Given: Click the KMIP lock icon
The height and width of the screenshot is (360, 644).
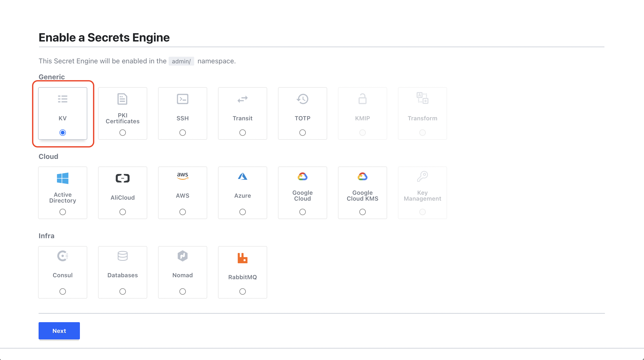Looking at the screenshot, I should [363, 99].
